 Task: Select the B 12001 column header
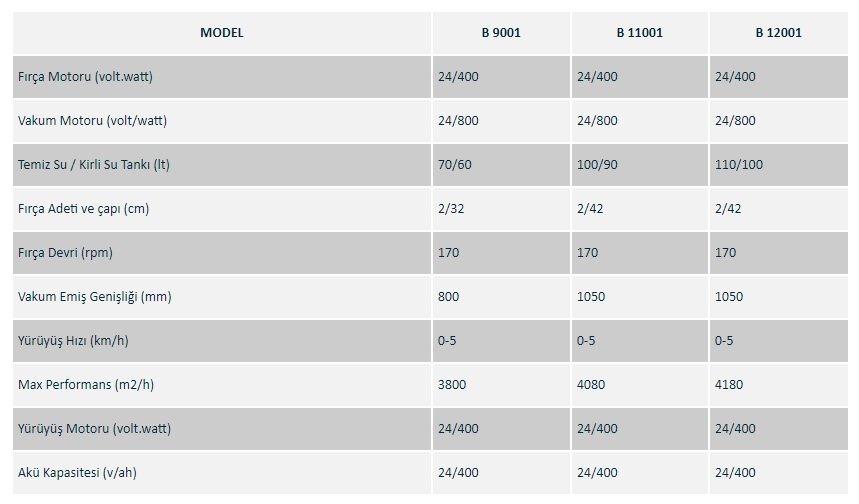coord(778,33)
